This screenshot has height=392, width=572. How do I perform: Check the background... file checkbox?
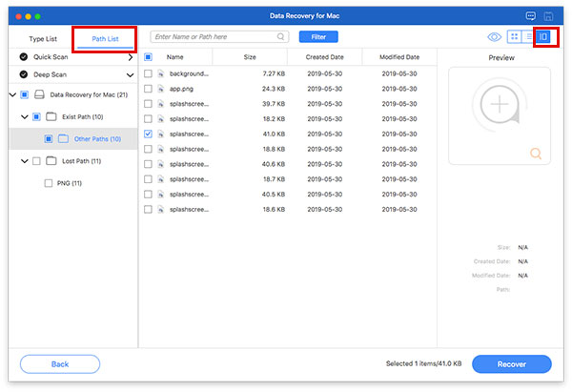click(148, 73)
